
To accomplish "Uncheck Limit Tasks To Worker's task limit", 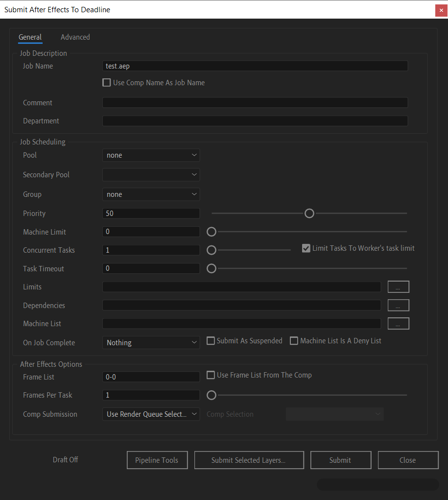I will (x=307, y=248).
